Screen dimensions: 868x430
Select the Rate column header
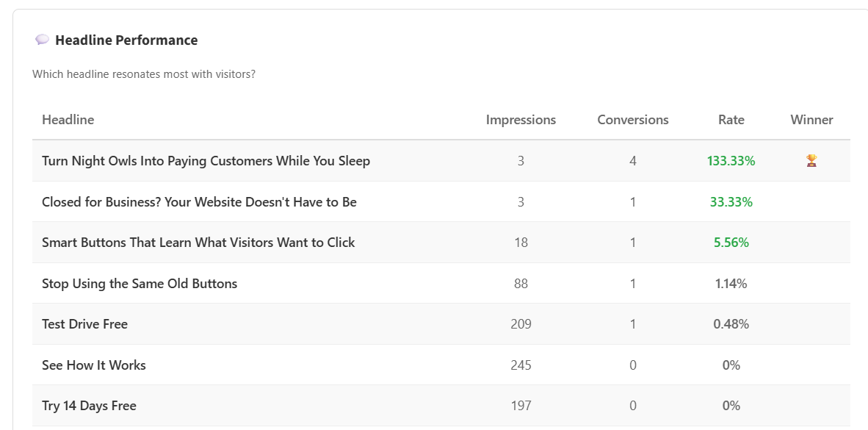tap(731, 120)
